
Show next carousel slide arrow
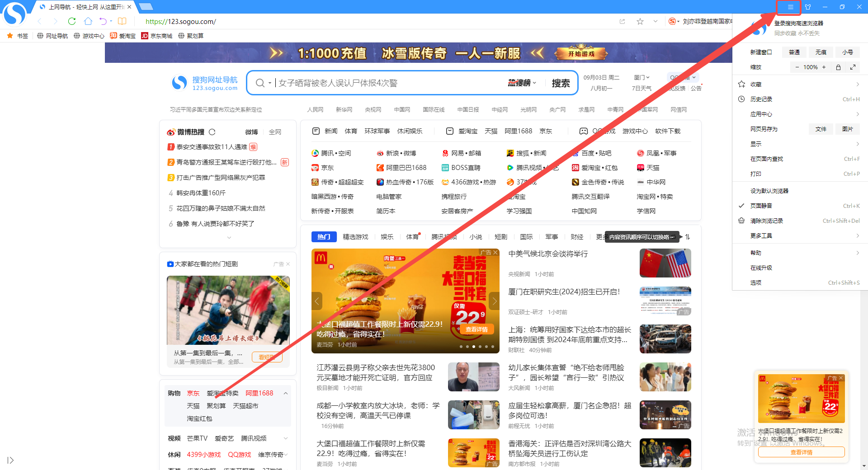494,301
